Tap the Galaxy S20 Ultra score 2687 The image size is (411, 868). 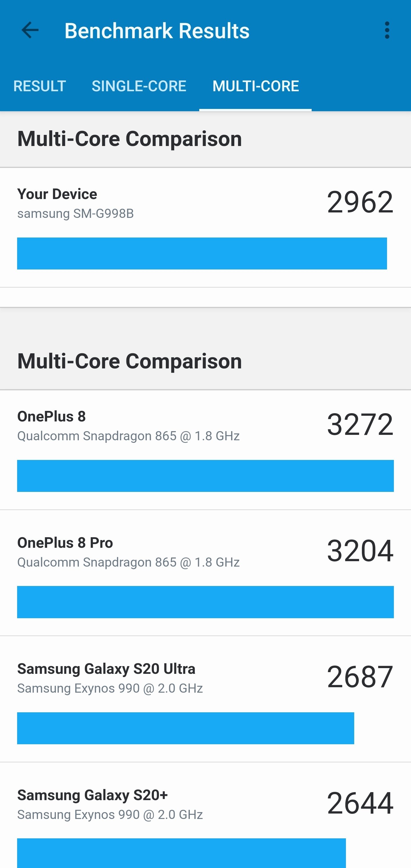(x=360, y=677)
